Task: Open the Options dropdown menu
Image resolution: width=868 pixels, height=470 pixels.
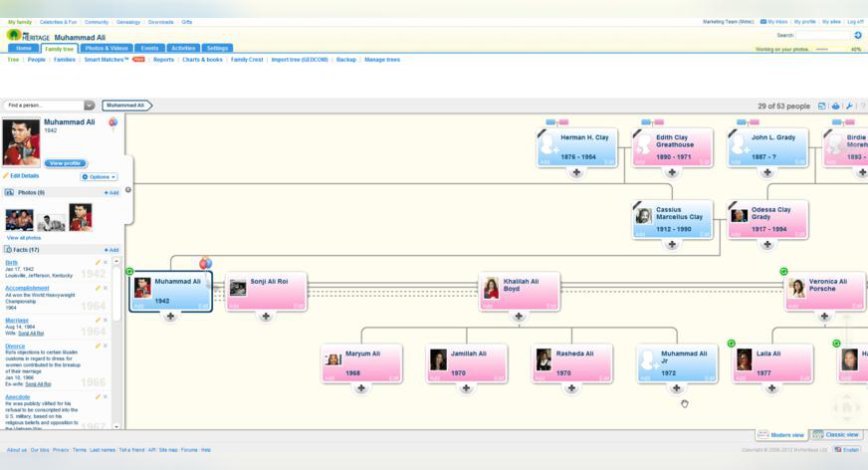Action: [x=100, y=177]
